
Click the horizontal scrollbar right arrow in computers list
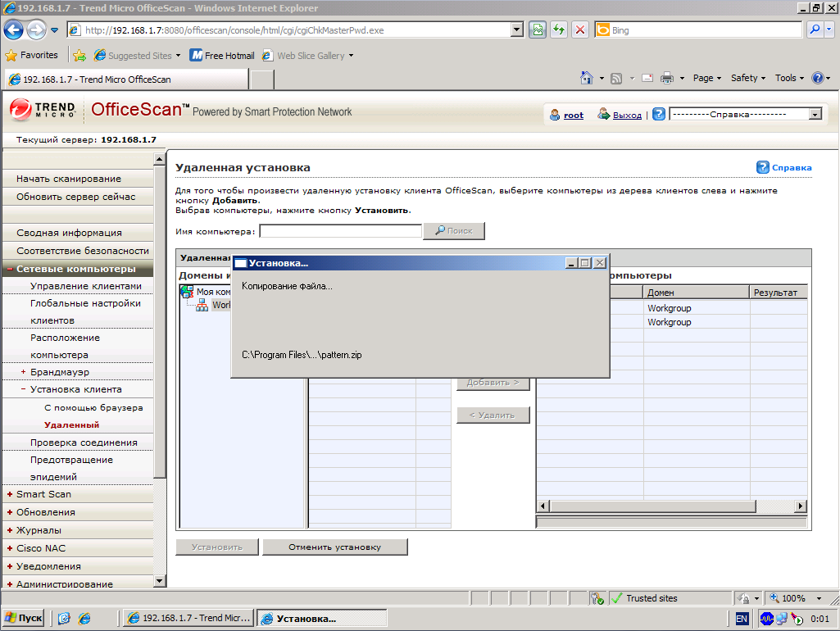point(801,506)
